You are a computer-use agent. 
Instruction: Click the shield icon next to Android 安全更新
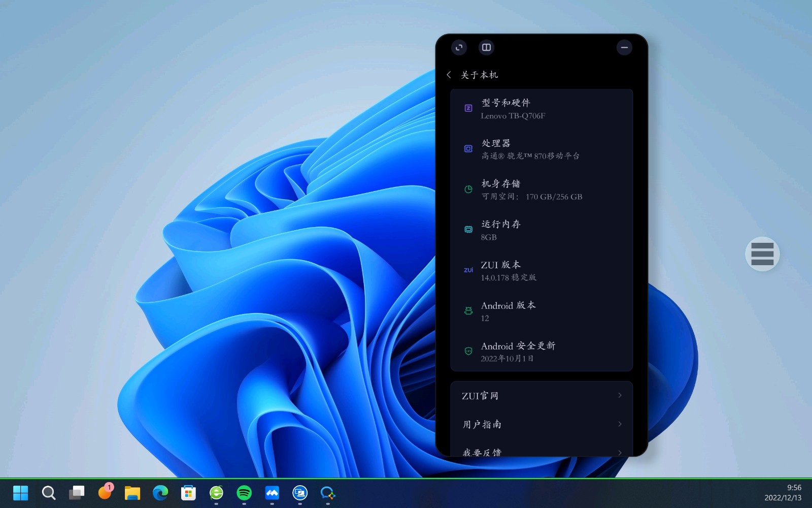coord(468,351)
